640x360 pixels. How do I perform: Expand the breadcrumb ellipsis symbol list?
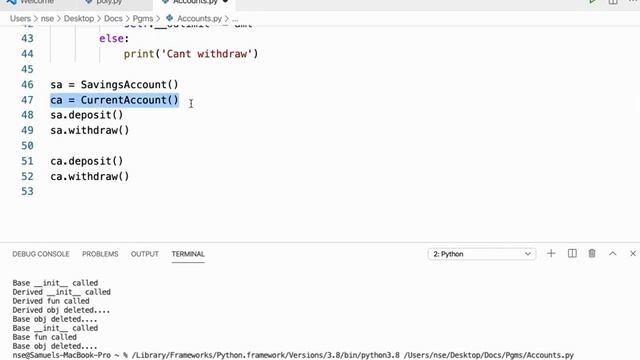[235, 19]
